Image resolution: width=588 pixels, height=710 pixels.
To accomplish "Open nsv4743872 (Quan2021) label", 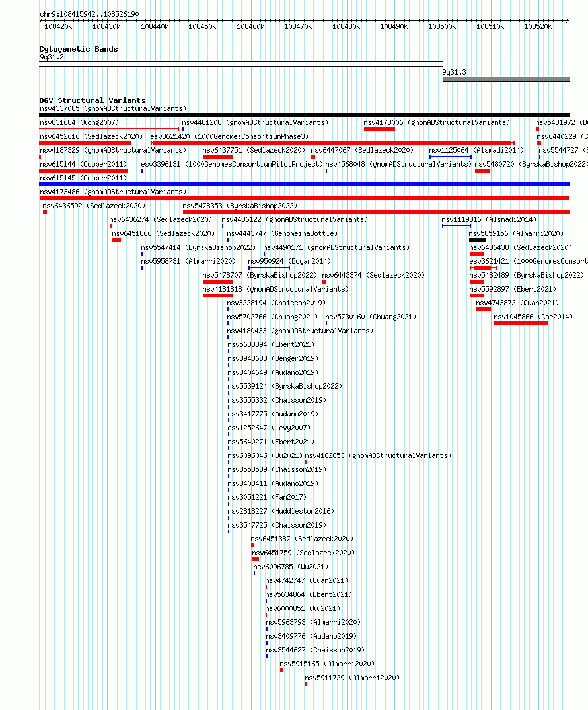I will click(x=517, y=303).
